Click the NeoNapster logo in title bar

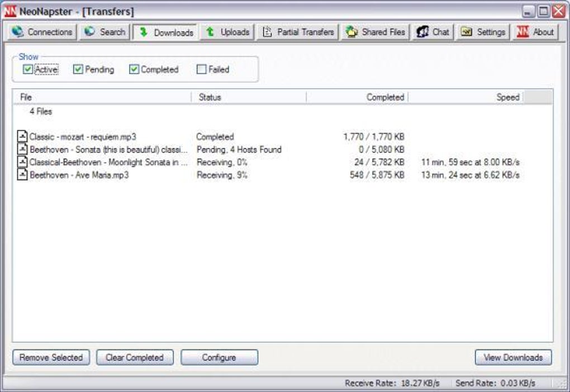(9, 11)
